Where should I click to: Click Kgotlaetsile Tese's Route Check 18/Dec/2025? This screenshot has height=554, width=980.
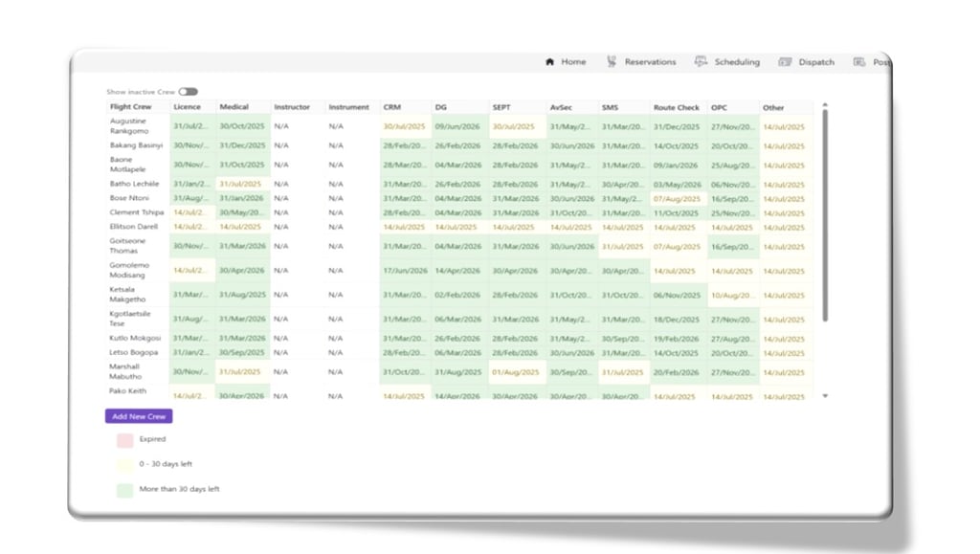click(x=677, y=320)
